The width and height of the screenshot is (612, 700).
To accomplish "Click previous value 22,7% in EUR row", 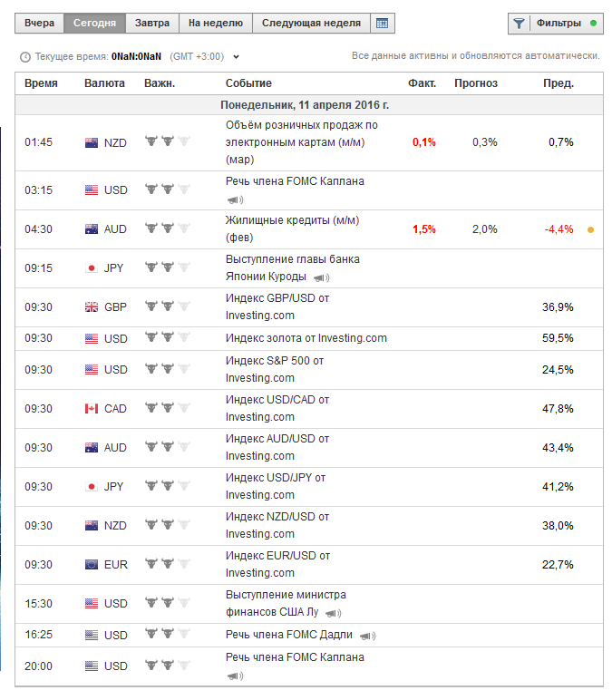I will (x=558, y=565).
